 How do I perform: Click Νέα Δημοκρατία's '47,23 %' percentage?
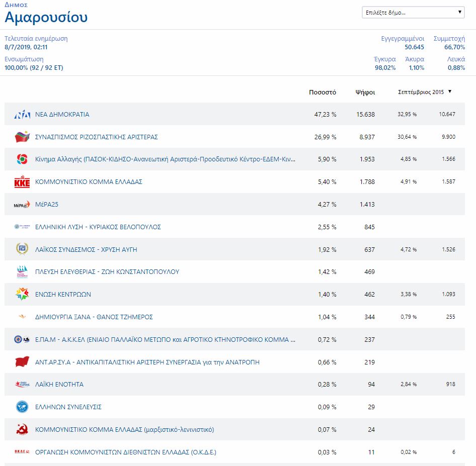tap(325, 115)
